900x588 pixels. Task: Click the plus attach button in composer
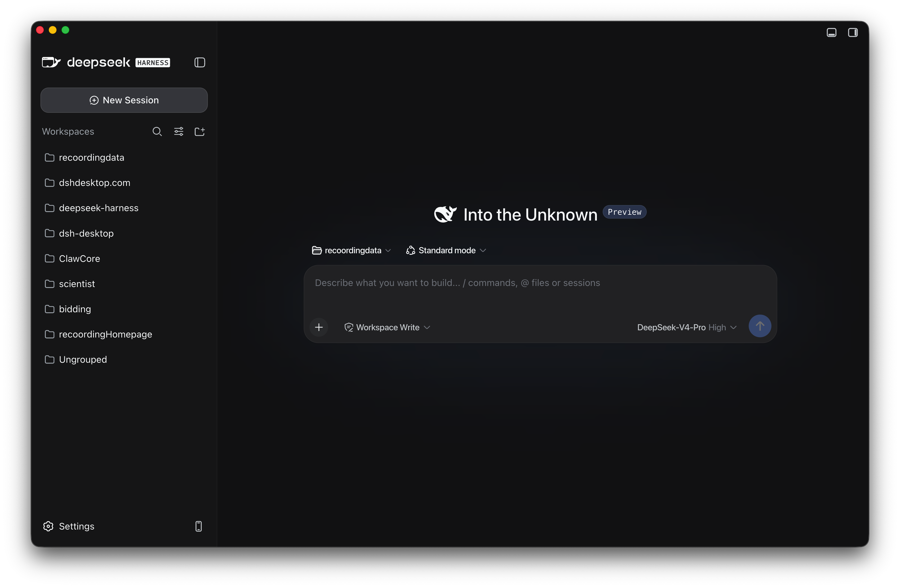pos(319,328)
